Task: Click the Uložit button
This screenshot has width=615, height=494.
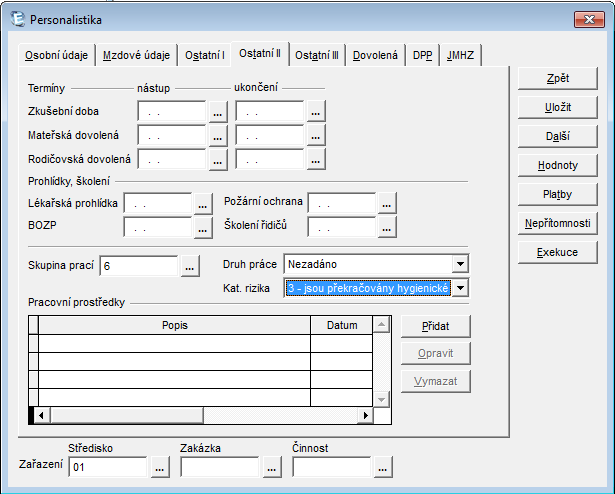Action: pyautogui.click(x=558, y=107)
